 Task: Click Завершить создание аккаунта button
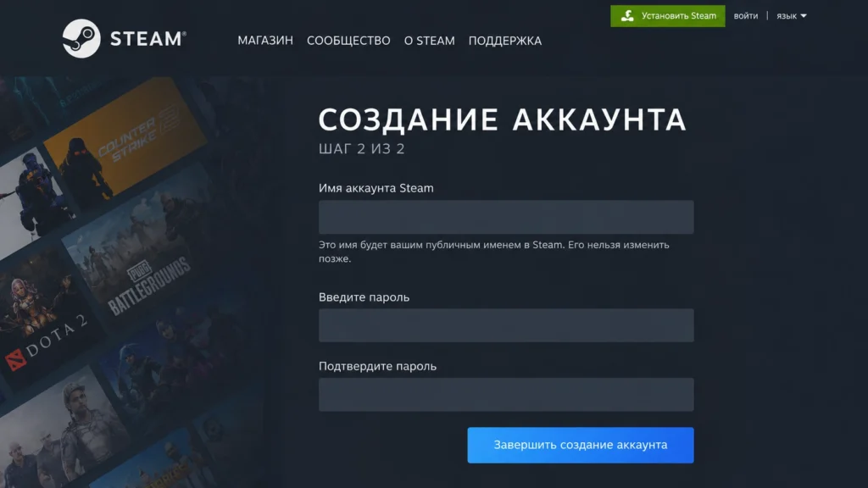tap(580, 445)
